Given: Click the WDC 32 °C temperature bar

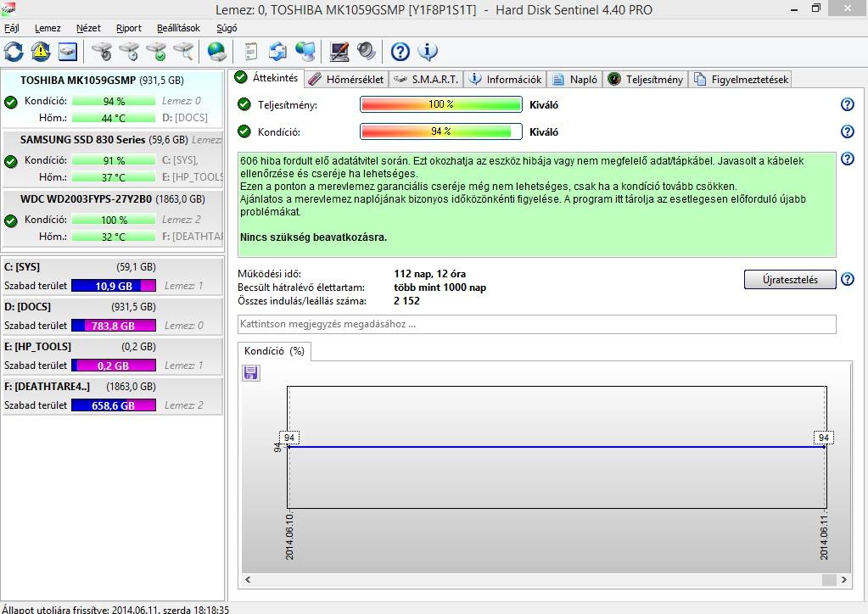Looking at the screenshot, I should [114, 237].
